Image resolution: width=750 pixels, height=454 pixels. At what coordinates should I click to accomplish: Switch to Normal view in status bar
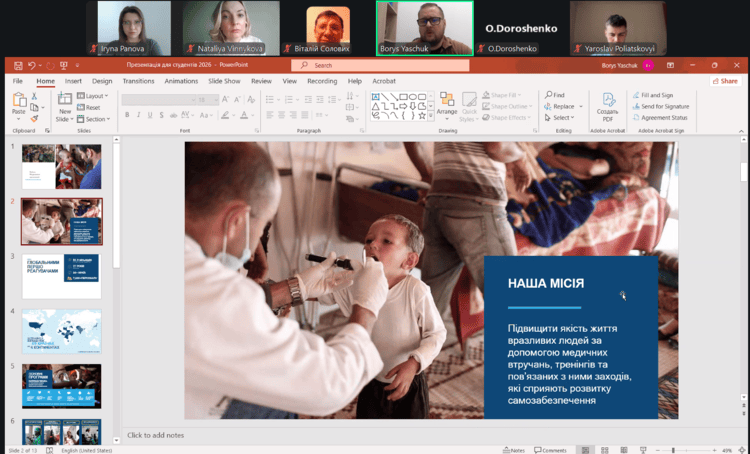click(x=586, y=450)
